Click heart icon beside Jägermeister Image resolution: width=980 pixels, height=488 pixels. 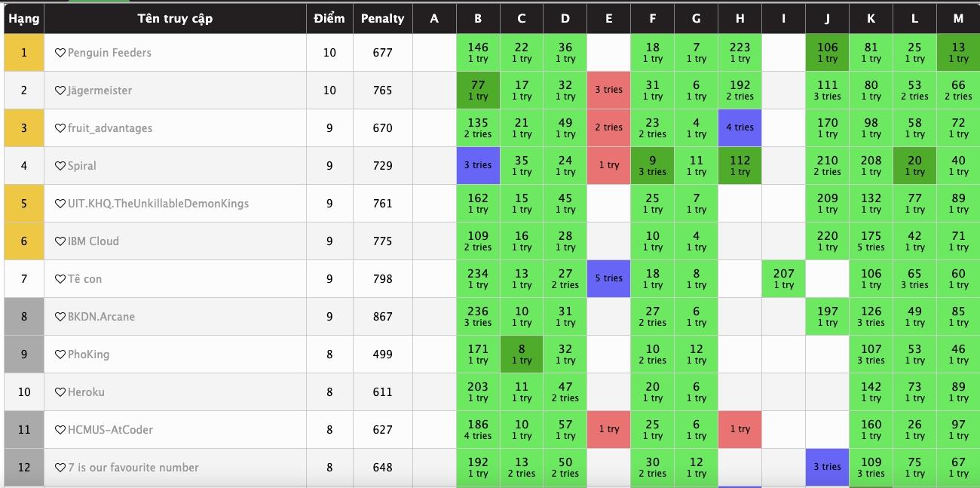pyautogui.click(x=60, y=91)
